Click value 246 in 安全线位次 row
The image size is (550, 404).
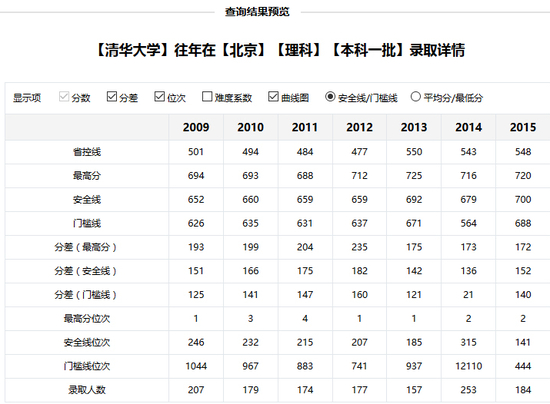coord(196,343)
